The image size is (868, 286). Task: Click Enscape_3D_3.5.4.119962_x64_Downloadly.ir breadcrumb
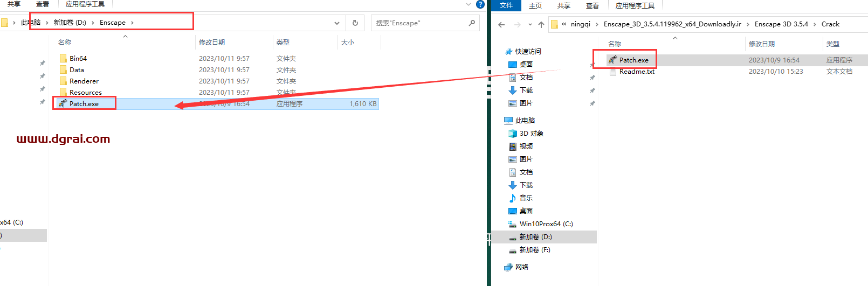(x=672, y=24)
